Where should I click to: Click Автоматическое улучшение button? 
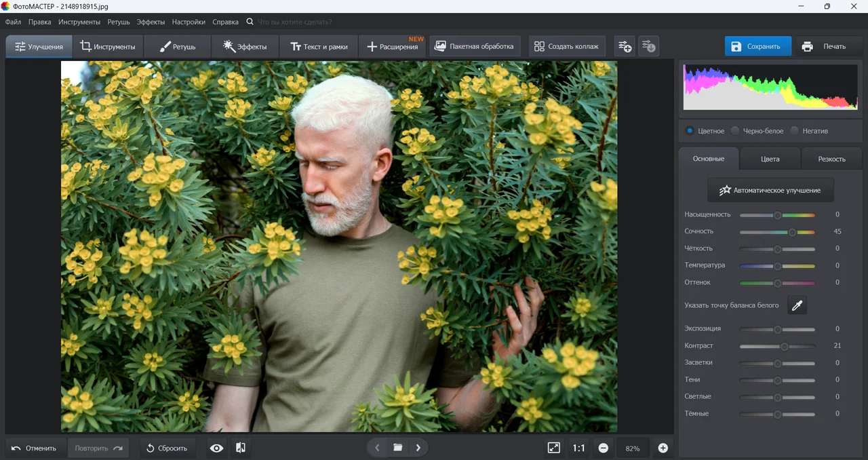(770, 190)
